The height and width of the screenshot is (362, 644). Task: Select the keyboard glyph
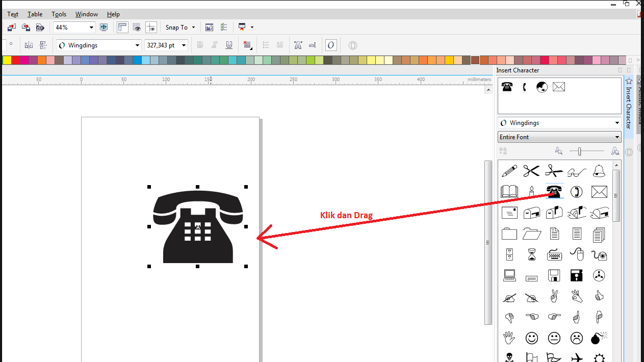(x=554, y=254)
